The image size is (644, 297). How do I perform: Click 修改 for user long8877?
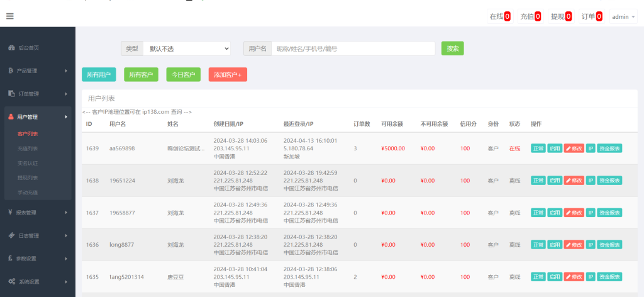574,244
